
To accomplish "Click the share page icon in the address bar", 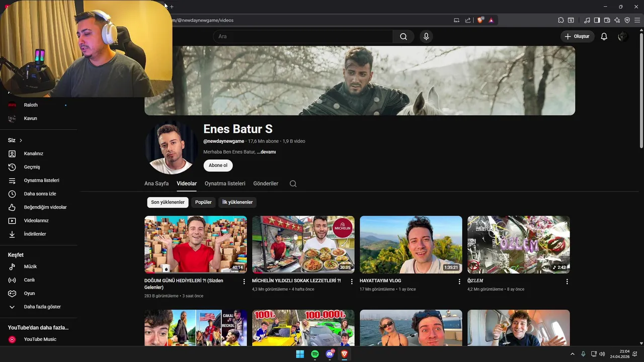I will click(468, 20).
